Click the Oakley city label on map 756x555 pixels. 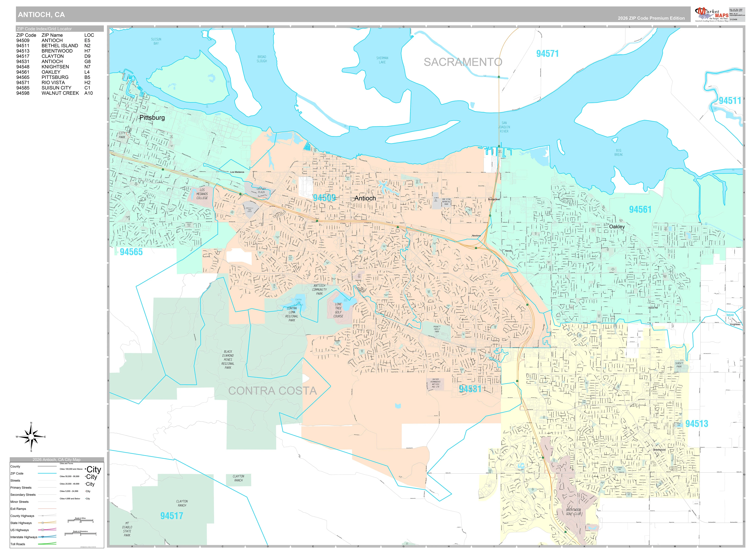click(x=617, y=227)
